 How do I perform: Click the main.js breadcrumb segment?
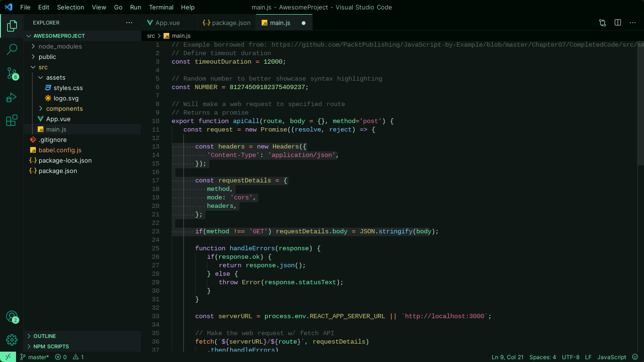pos(177,36)
